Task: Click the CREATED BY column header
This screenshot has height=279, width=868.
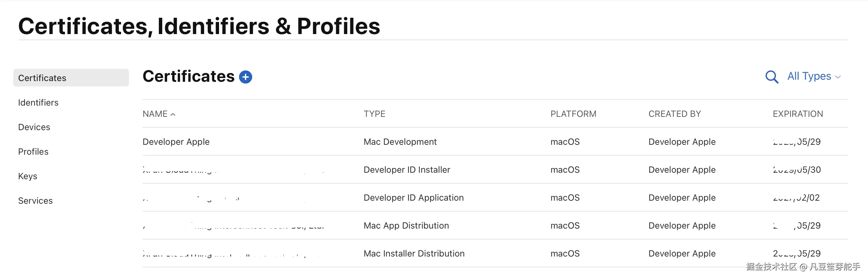Action: [x=675, y=114]
